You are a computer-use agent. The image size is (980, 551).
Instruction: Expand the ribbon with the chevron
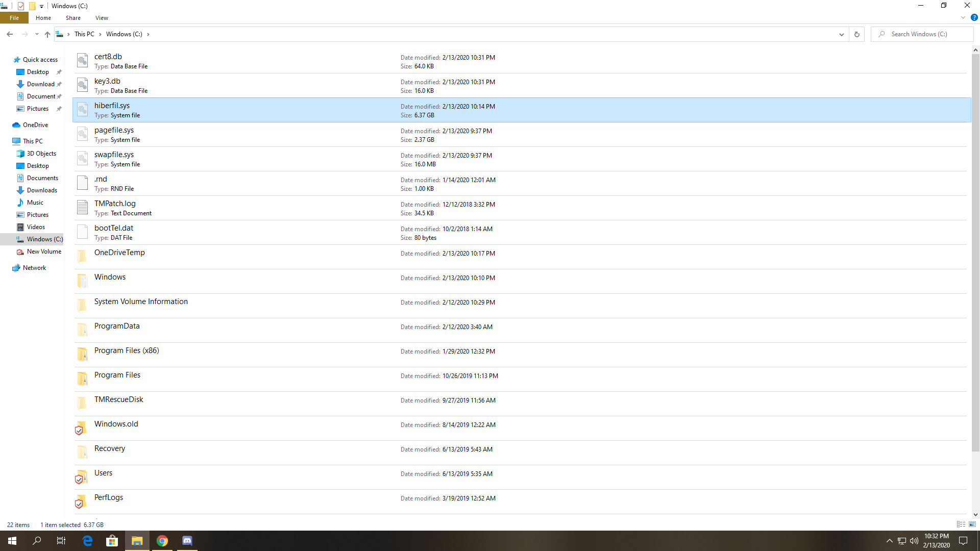[963, 17]
